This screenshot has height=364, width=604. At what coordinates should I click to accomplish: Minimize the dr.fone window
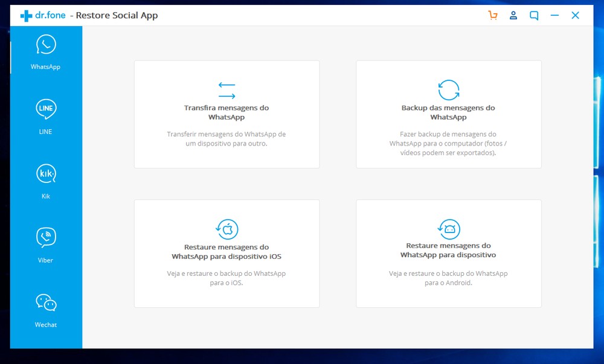tap(554, 16)
